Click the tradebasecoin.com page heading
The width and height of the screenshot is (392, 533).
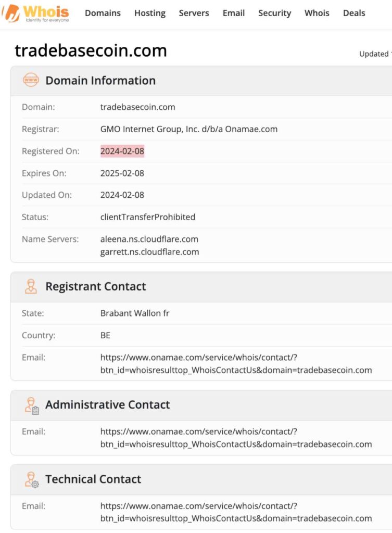[x=91, y=50]
